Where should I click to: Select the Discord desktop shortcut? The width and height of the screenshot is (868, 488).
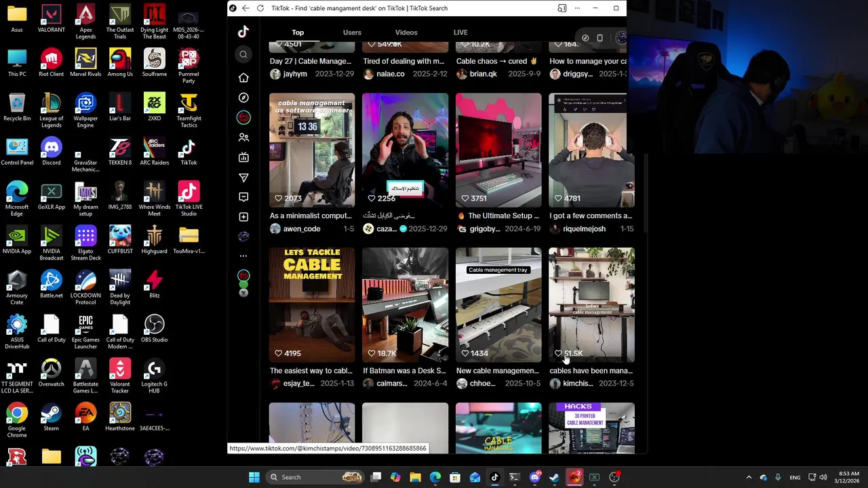click(52, 152)
